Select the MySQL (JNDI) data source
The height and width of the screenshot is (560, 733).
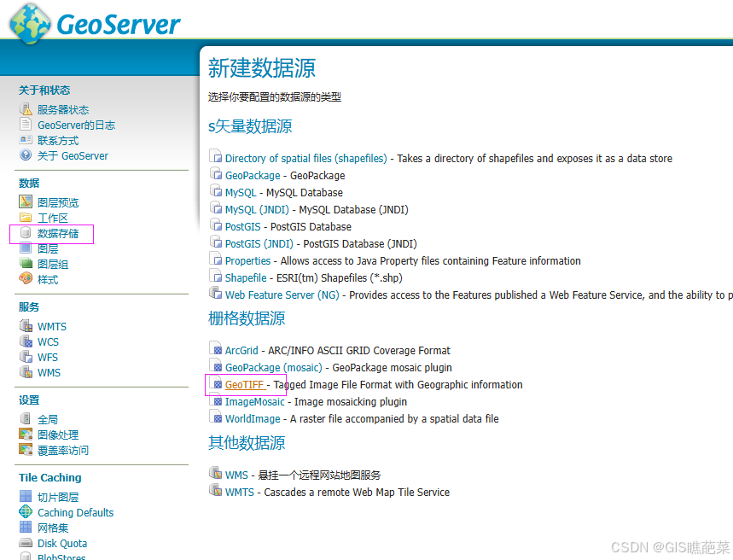click(257, 210)
